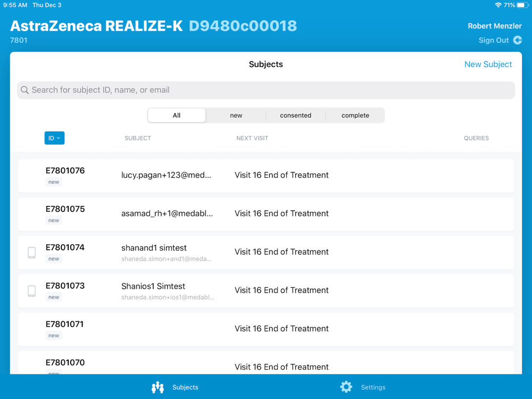This screenshot has width=532, height=399.
Task: Tap the battery indicator icon
Action: click(x=522, y=5)
